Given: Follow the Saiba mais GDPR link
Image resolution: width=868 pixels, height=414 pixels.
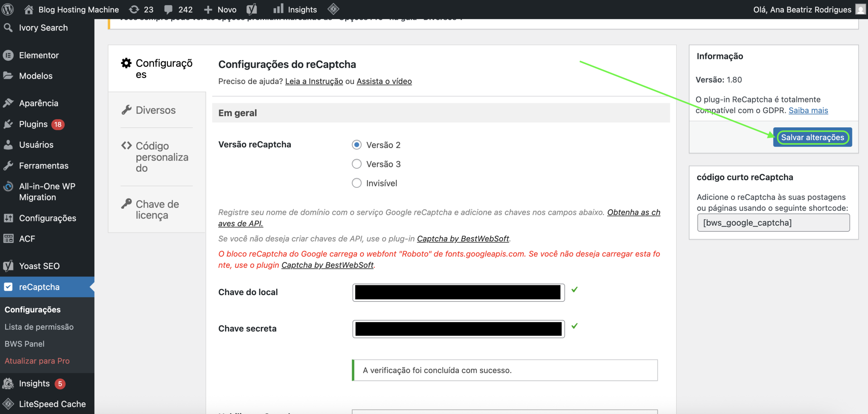Looking at the screenshot, I should coord(808,110).
